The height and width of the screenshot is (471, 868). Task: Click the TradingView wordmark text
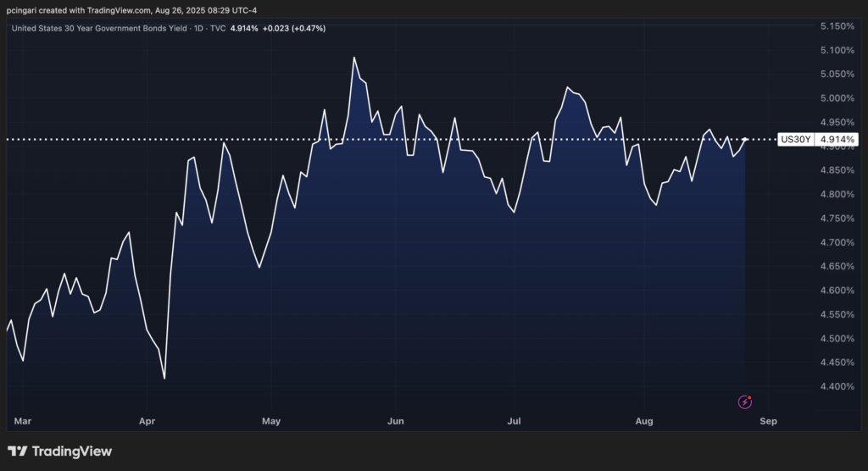click(73, 452)
